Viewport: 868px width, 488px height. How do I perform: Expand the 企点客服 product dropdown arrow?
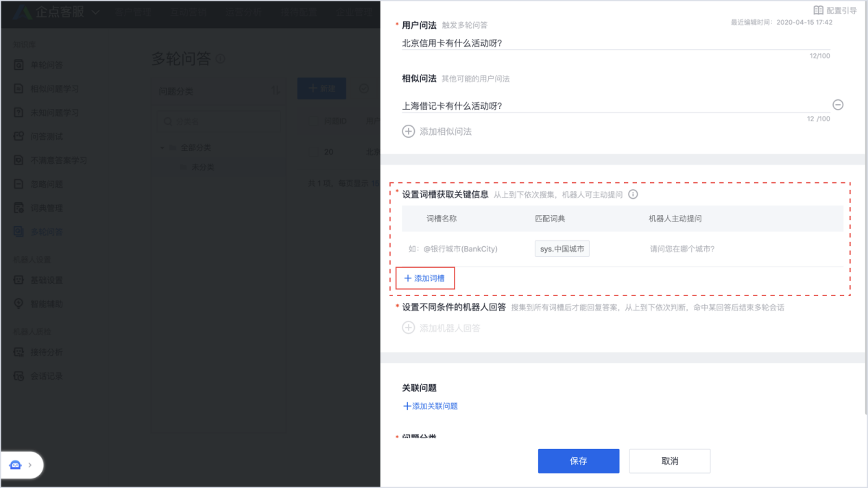click(95, 12)
